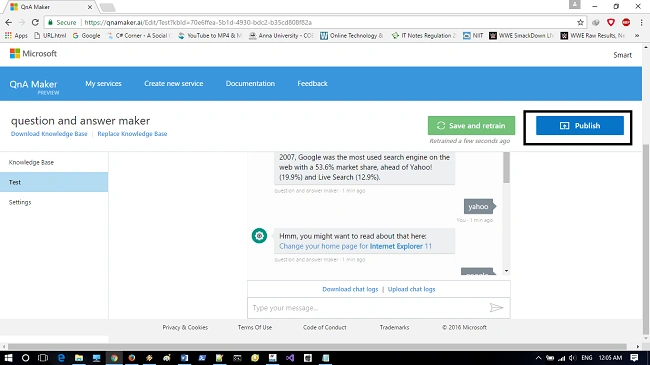This screenshot has width=650, height=365.
Task: Click the Secure padlock site info
Action: coord(62,22)
